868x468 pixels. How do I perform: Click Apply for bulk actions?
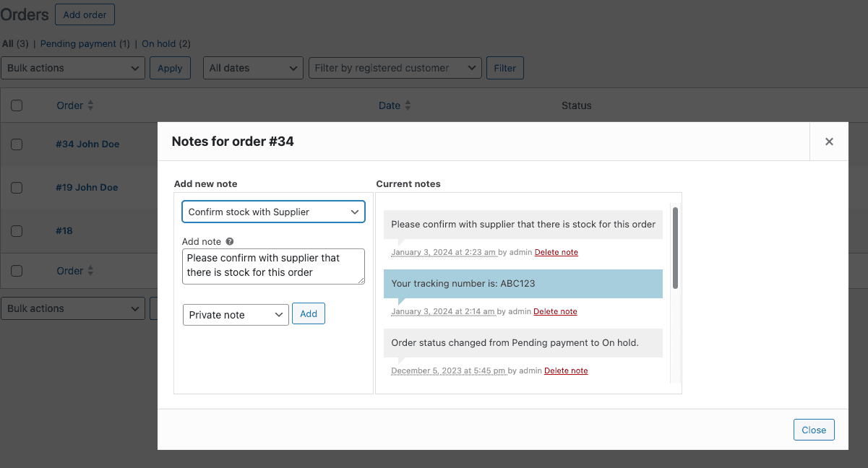(170, 68)
